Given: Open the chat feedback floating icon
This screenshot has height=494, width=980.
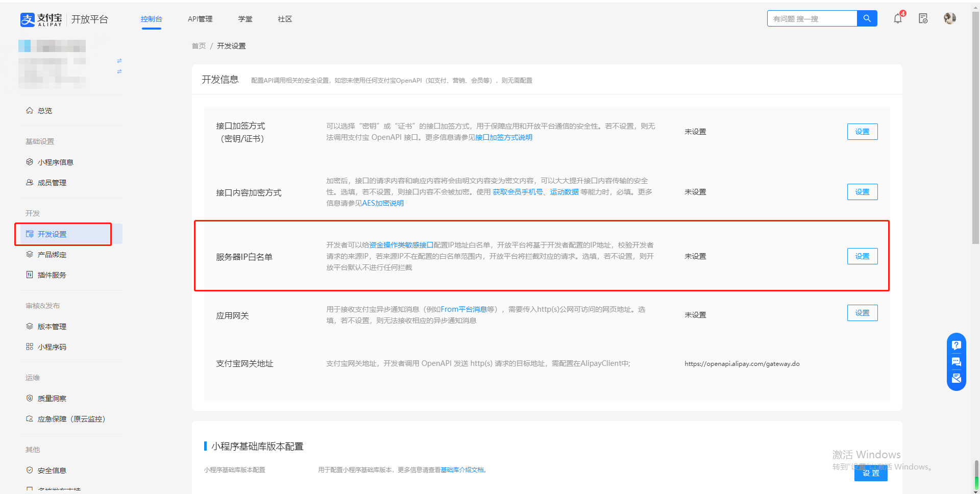Looking at the screenshot, I should pyautogui.click(x=956, y=362).
